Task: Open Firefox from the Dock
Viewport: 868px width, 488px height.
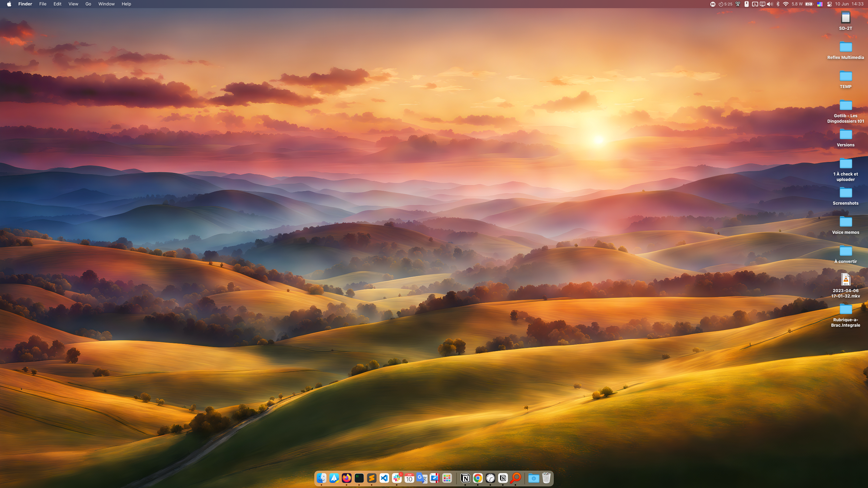Action: [347, 478]
